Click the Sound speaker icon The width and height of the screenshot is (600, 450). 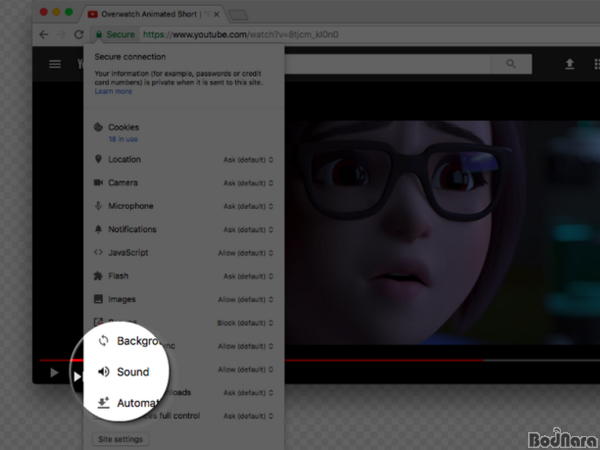click(x=103, y=372)
